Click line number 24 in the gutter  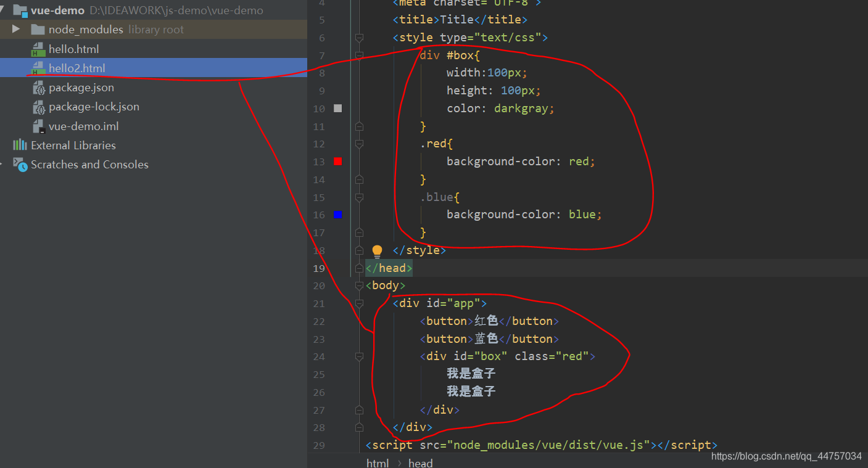pyautogui.click(x=318, y=356)
